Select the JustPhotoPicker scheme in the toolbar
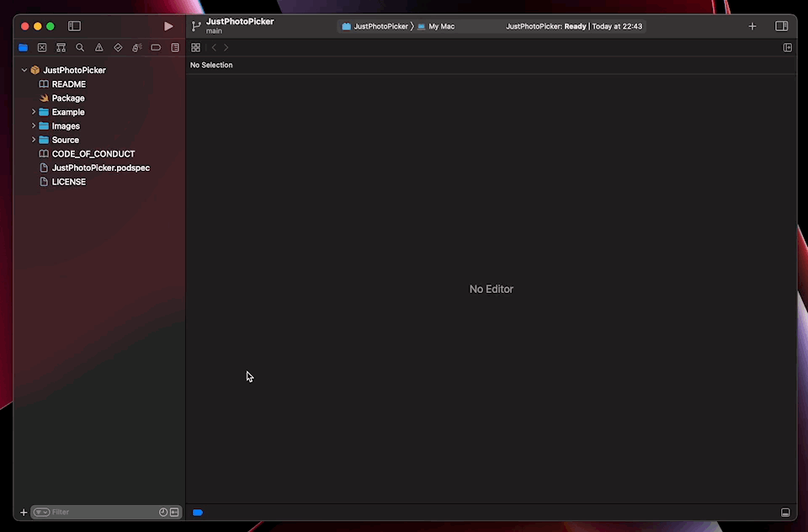Screen dimensions: 808x532 (x=375, y=26)
